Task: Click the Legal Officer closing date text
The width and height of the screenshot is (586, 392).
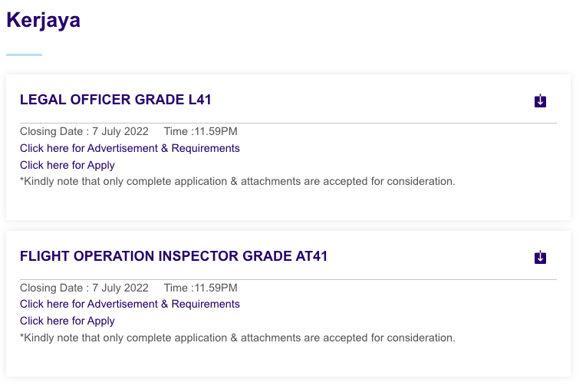Action: [84, 131]
